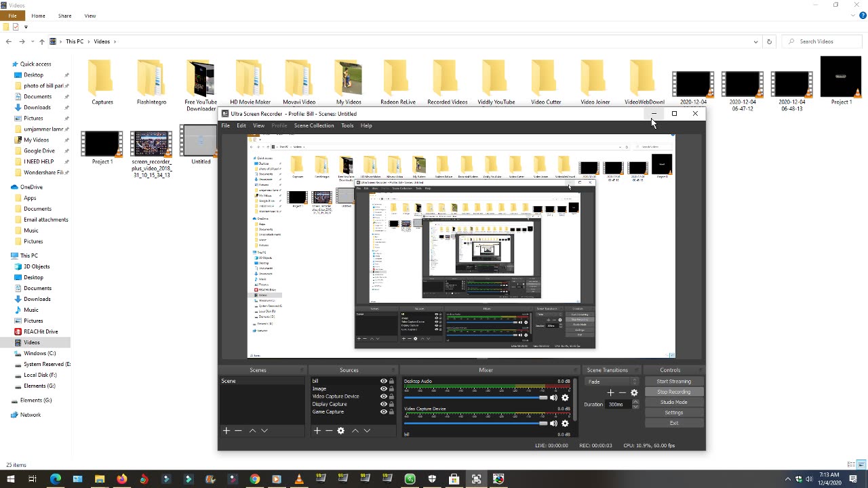Open Video Capture Device mixer settings gear

(565, 424)
